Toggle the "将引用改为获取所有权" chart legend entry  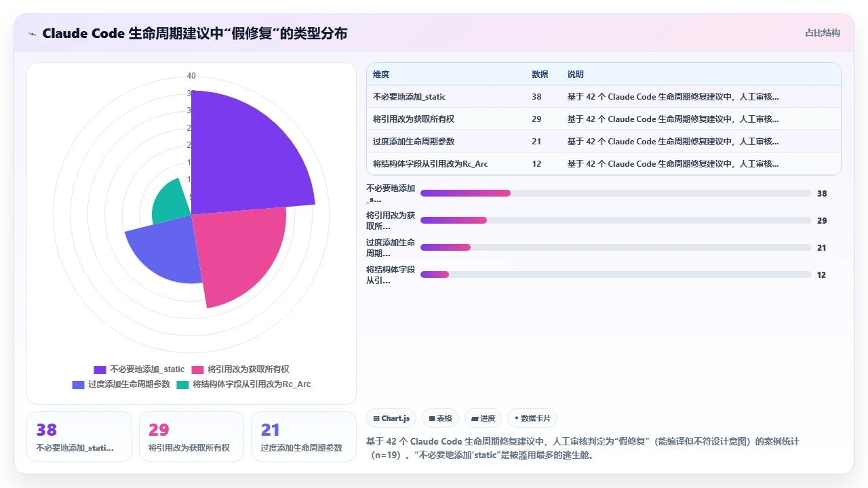click(241, 369)
